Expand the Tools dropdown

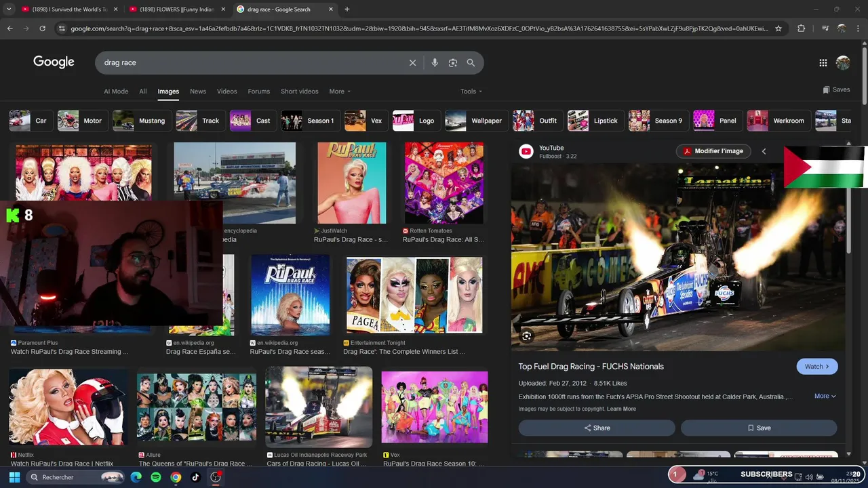[x=471, y=91]
